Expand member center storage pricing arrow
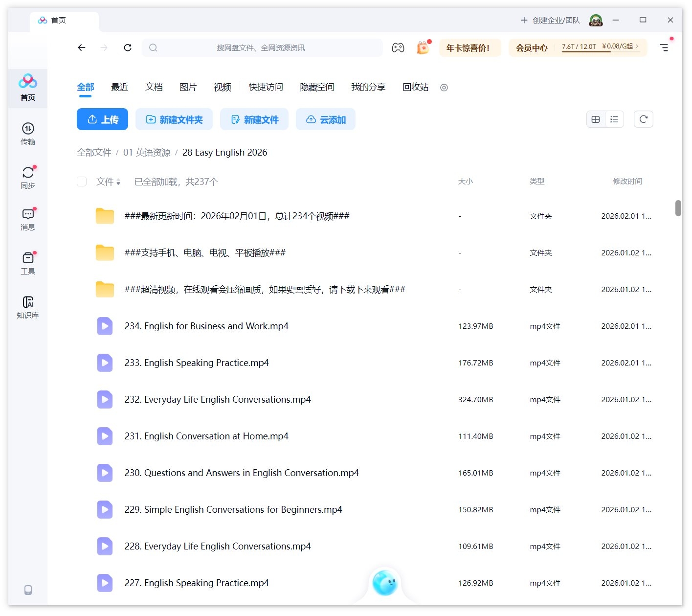This screenshot has height=616, width=692. [x=637, y=46]
